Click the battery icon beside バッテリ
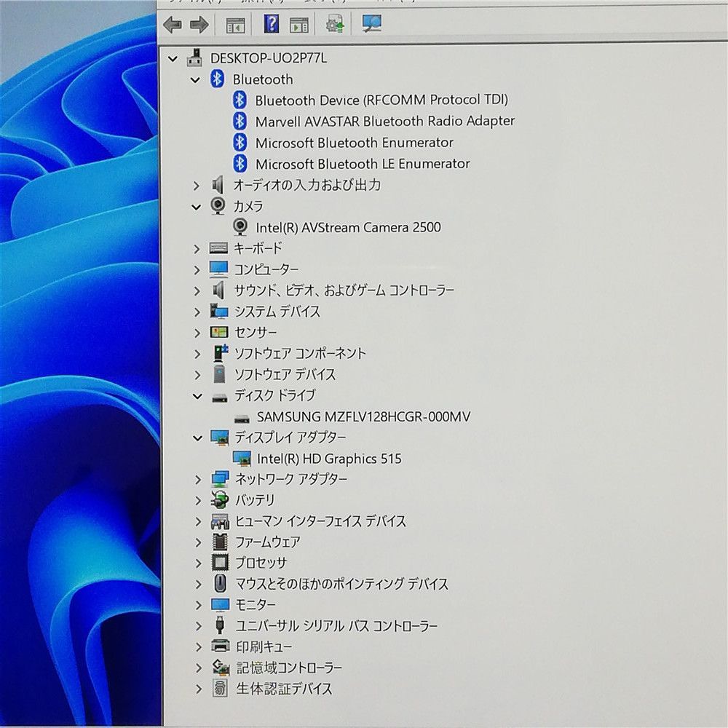Viewport: 728px width, 728px height. (x=220, y=499)
